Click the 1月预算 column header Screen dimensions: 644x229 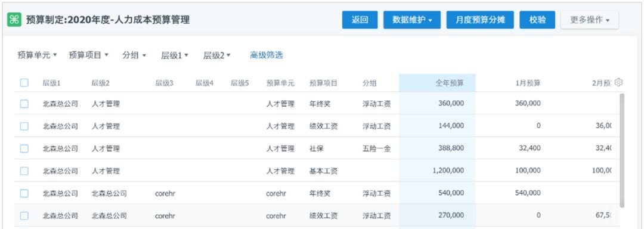point(528,83)
